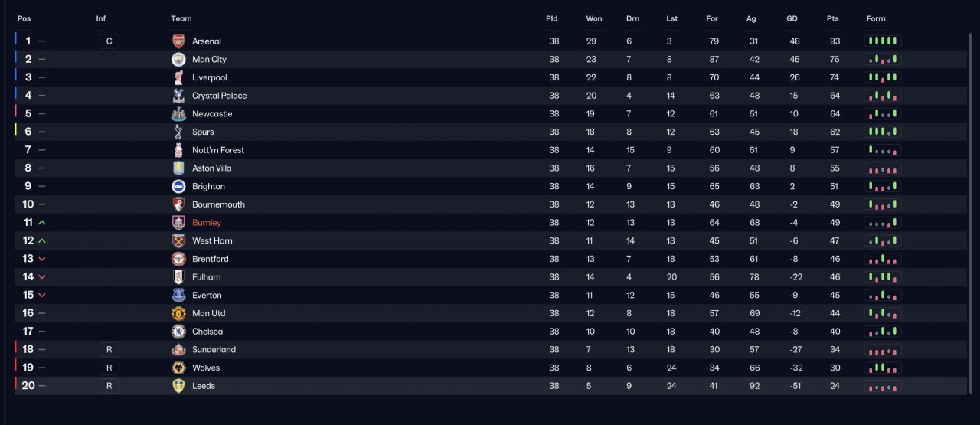Click the Leeds club badge
Image resolution: width=980 pixels, height=425 pixels.
tap(178, 386)
